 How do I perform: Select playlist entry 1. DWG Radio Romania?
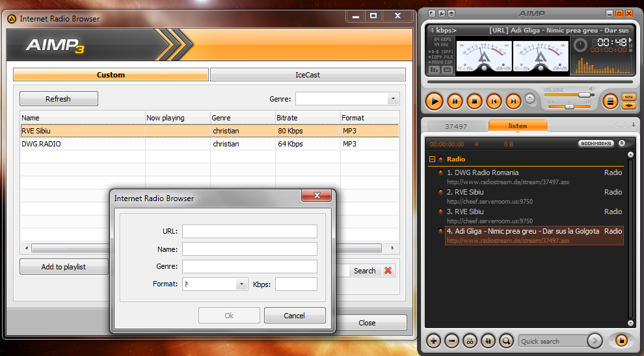point(534,177)
